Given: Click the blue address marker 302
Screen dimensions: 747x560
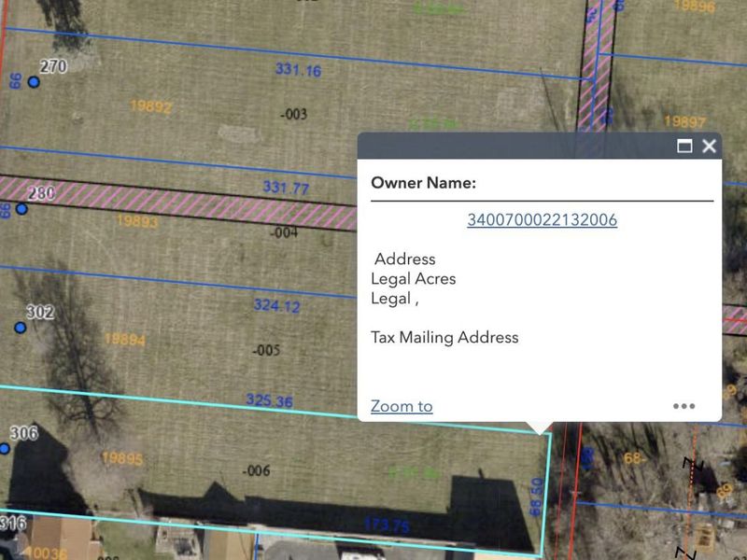Looking at the screenshot, I should (x=20, y=328).
